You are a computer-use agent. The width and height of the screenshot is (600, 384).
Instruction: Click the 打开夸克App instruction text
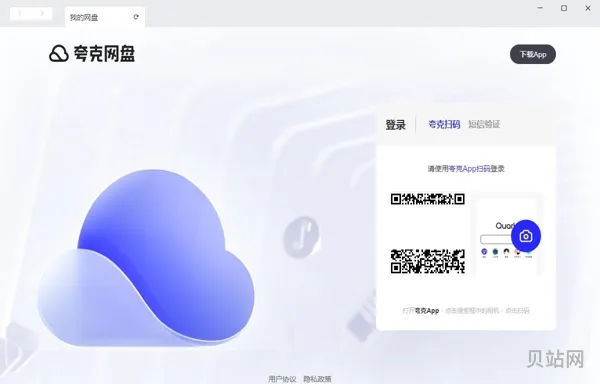(466, 311)
